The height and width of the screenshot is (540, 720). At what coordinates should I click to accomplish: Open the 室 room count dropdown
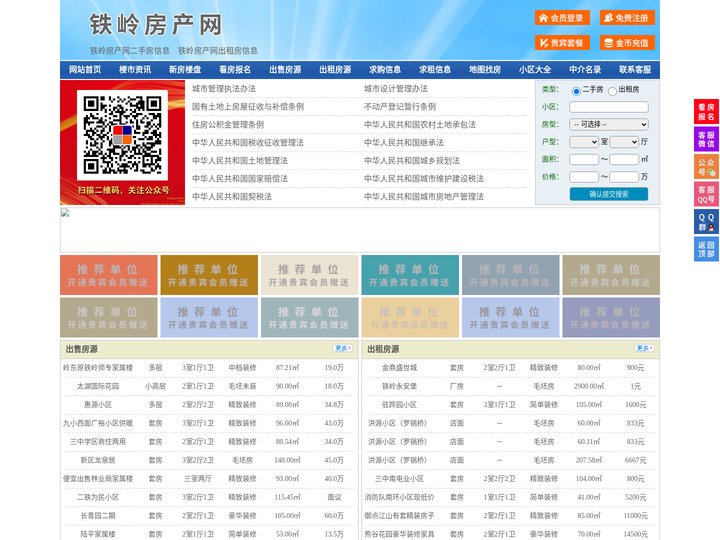point(584,142)
